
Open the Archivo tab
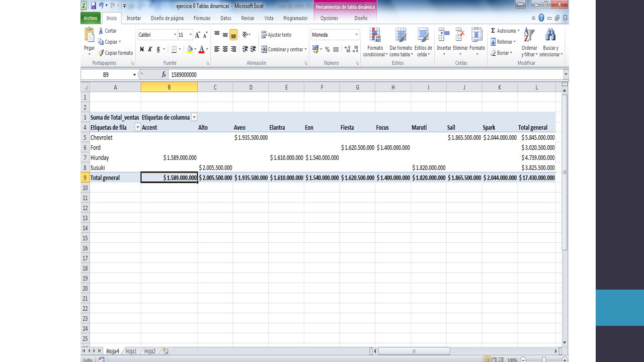[x=91, y=18]
